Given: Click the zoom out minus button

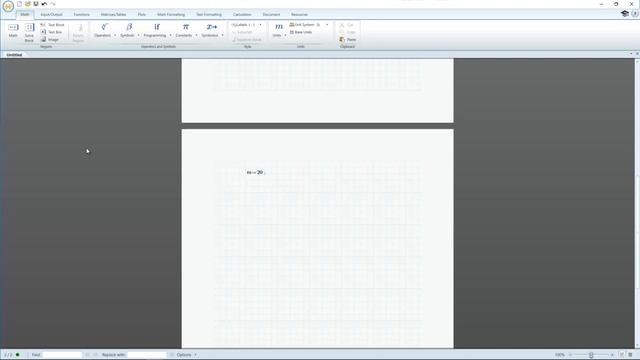Looking at the screenshot, I should tap(571, 355).
